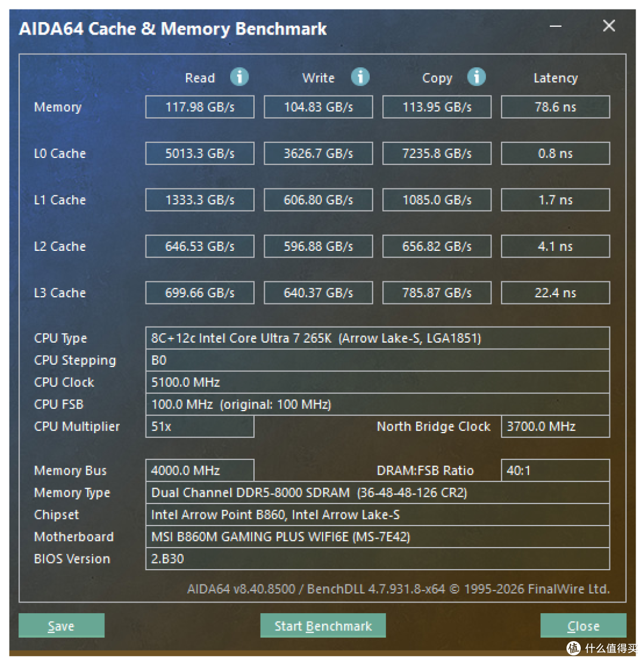Minimize the AIDA64 benchmark window
This screenshot has height=662, width=644.
coord(555,26)
